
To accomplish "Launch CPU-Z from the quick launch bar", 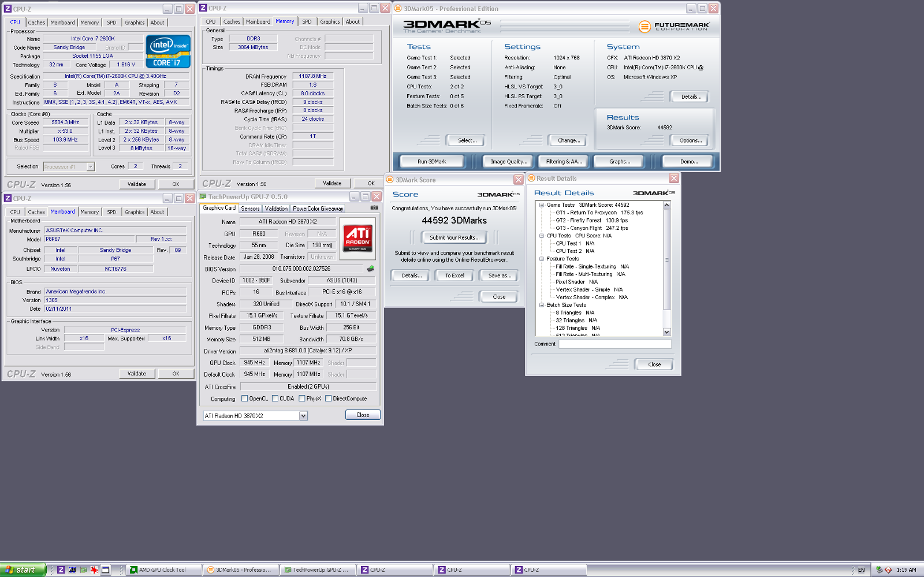I will coord(61,569).
